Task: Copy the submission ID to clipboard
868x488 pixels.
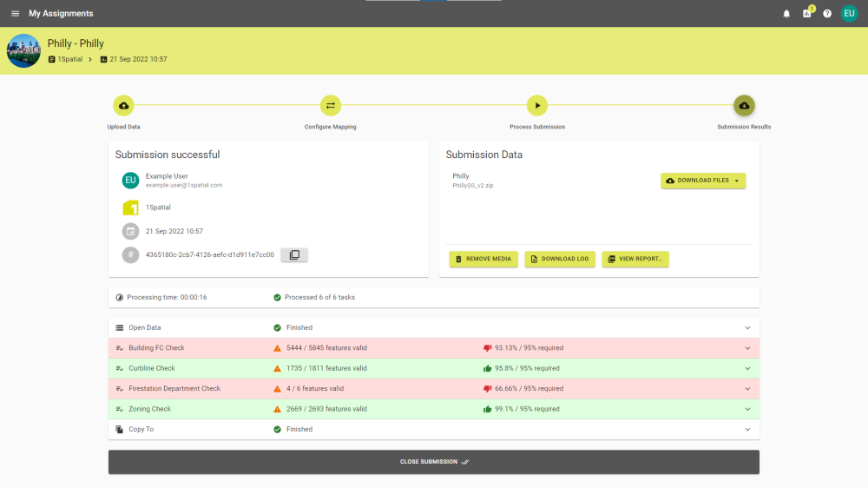Action: 294,255
